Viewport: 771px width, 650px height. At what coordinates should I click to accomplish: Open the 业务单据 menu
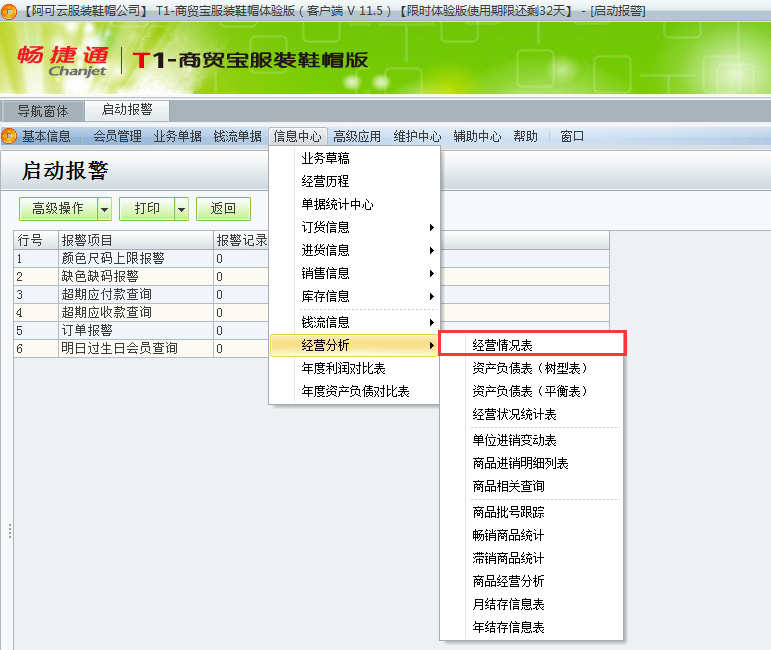[178, 136]
